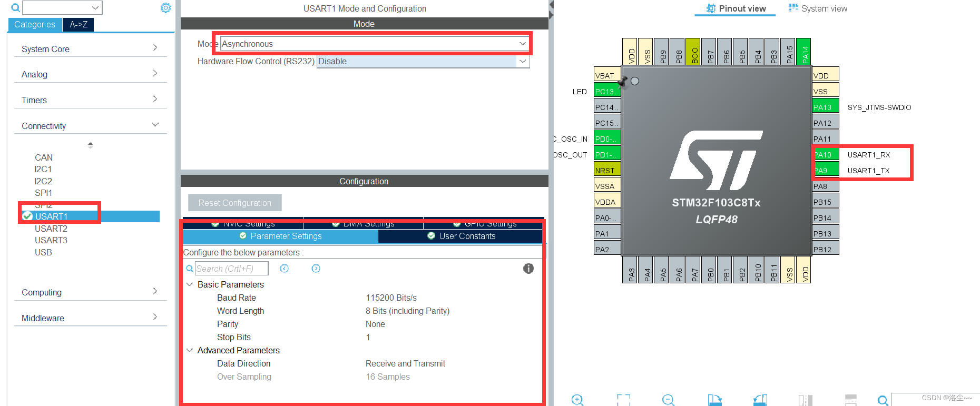Image resolution: width=980 pixels, height=406 pixels.
Task: Select I2C1 in the Connectivity list
Action: click(x=43, y=169)
